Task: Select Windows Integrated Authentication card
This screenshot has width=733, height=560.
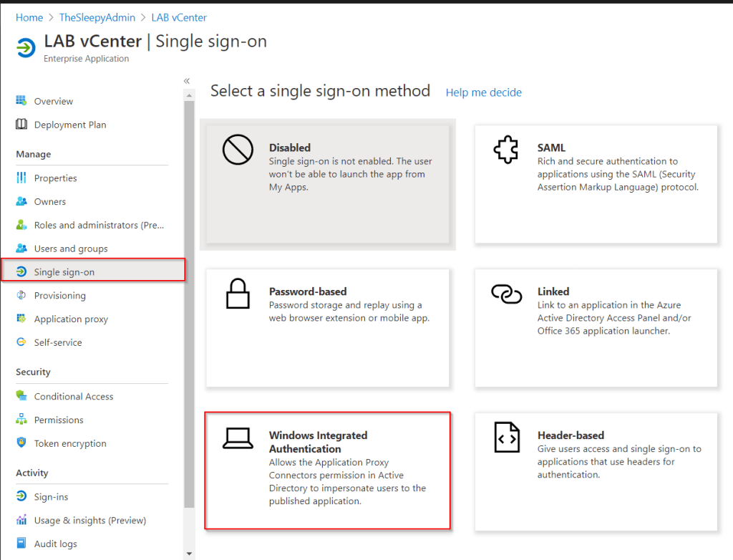Action: click(327, 470)
